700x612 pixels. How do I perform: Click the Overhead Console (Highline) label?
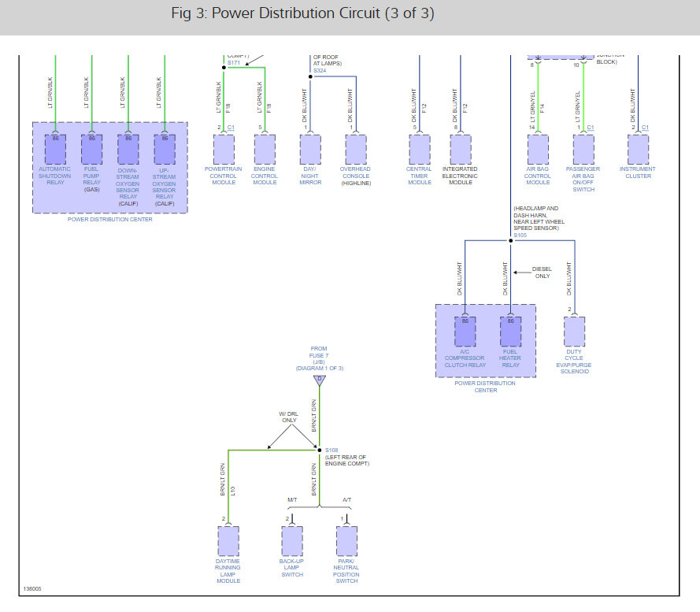pos(356,176)
